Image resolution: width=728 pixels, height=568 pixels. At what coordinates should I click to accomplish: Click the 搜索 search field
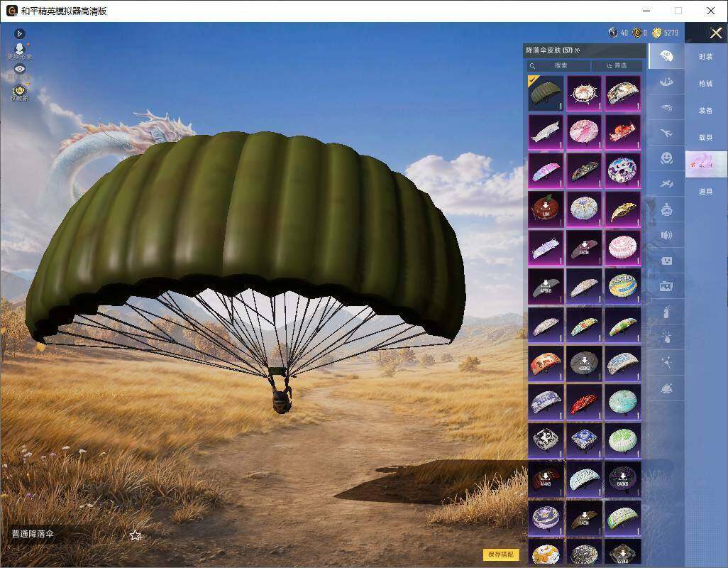pos(559,65)
